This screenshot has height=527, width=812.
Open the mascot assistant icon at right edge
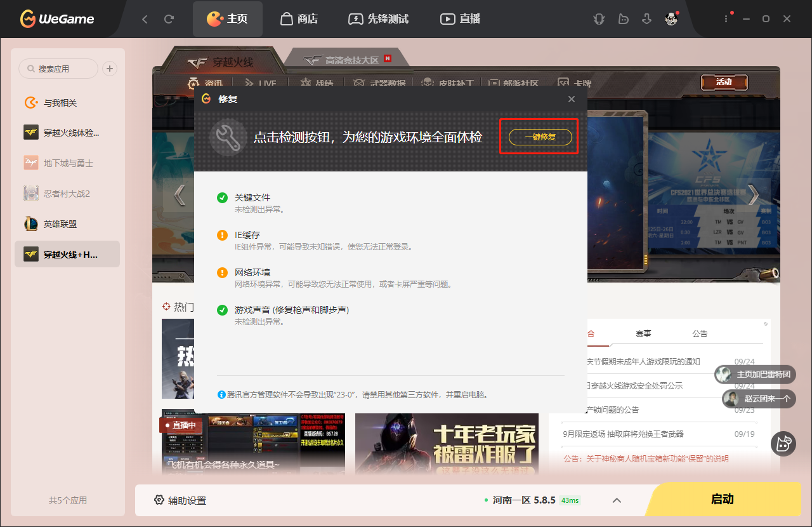coord(783,444)
